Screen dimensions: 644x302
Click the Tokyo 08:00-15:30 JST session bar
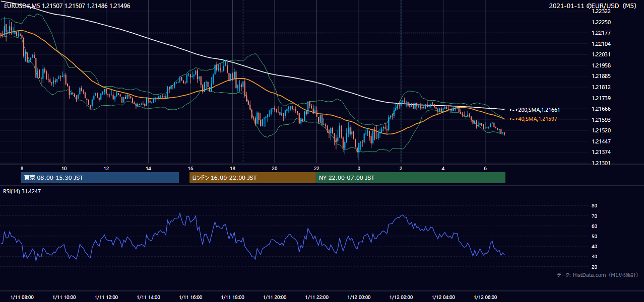[100, 178]
